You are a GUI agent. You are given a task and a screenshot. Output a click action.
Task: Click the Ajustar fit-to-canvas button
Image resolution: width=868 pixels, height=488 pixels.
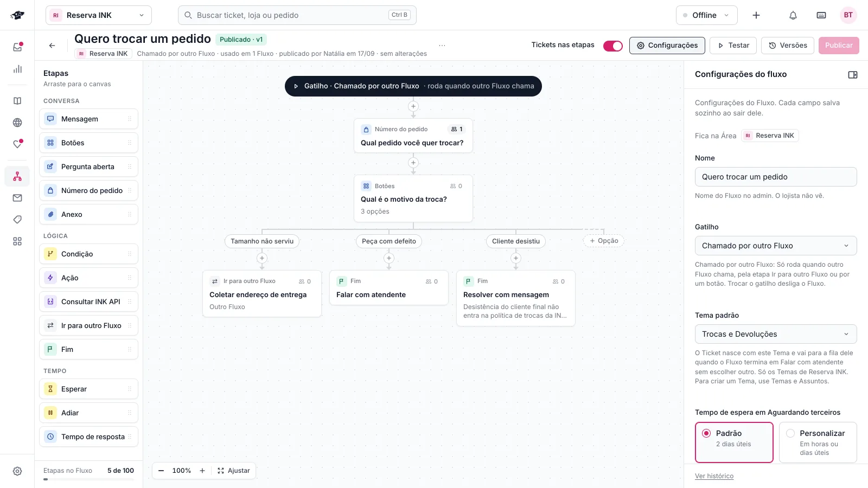234,471
